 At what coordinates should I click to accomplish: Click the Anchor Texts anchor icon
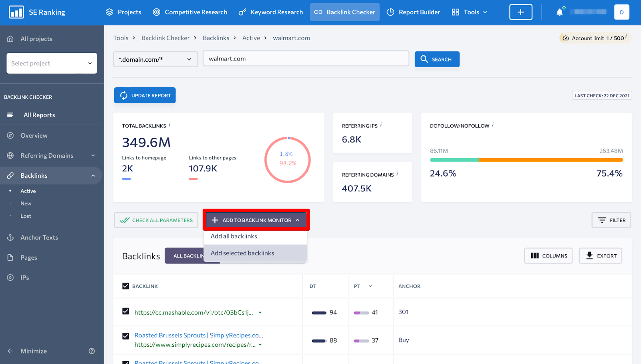coord(10,237)
